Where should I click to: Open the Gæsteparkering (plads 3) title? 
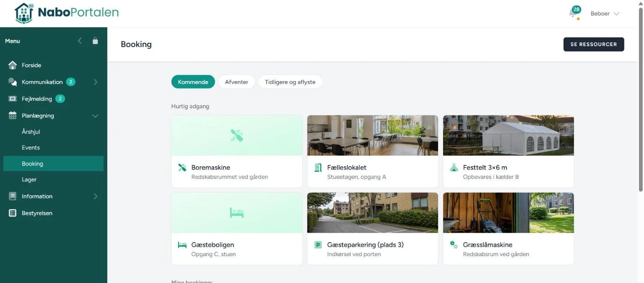365,245
